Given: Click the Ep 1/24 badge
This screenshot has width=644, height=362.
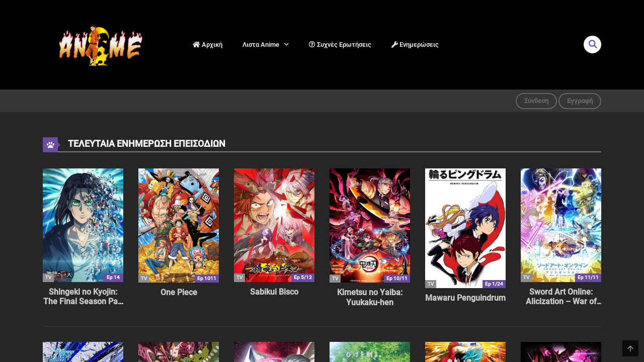Looking at the screenshot, I should point(494,284).
